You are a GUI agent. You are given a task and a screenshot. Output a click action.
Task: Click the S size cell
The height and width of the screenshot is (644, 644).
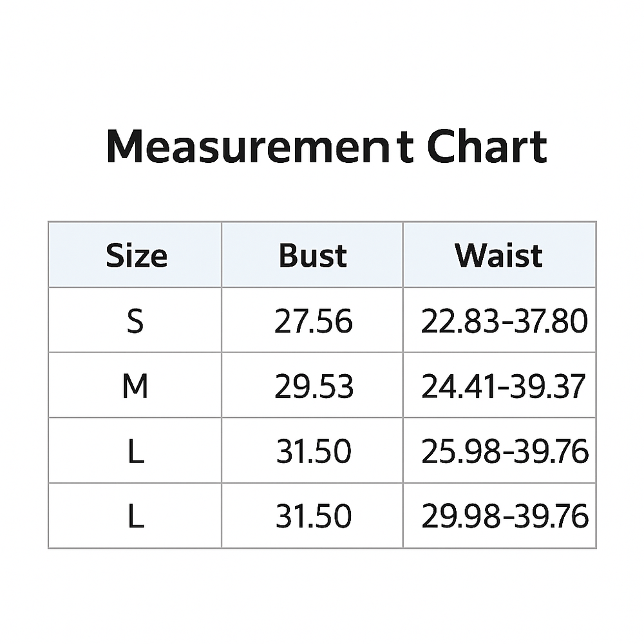pos(135,321)
